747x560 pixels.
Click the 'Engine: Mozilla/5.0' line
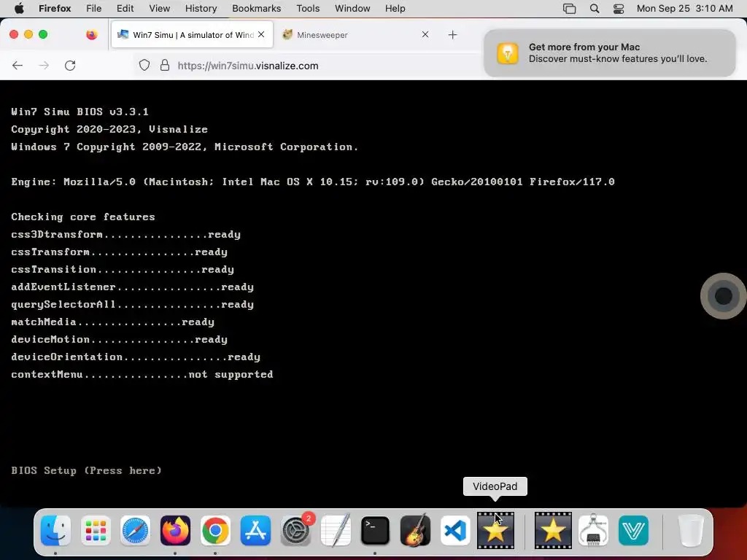coord(313,182)
